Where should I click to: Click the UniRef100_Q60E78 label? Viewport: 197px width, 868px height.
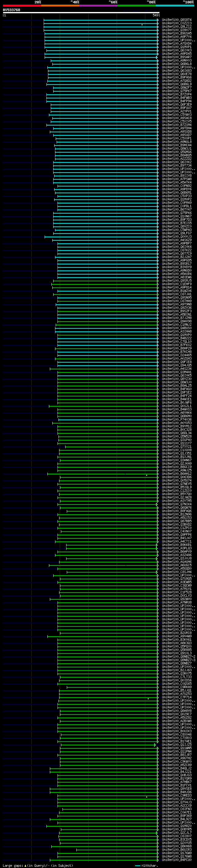click(176, 74)
